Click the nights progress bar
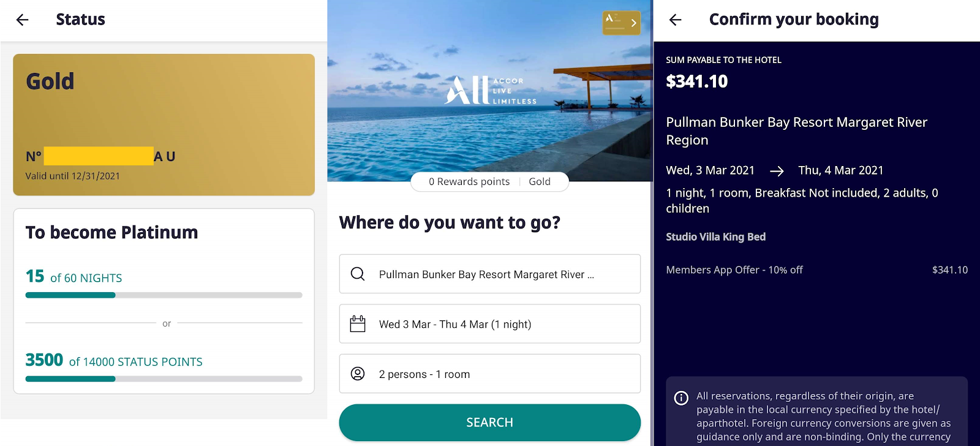 tap(164, 295)
